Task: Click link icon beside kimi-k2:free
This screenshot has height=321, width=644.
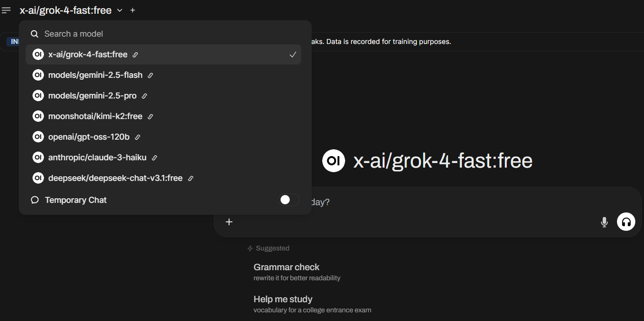Action: click(x=150, y=117)
